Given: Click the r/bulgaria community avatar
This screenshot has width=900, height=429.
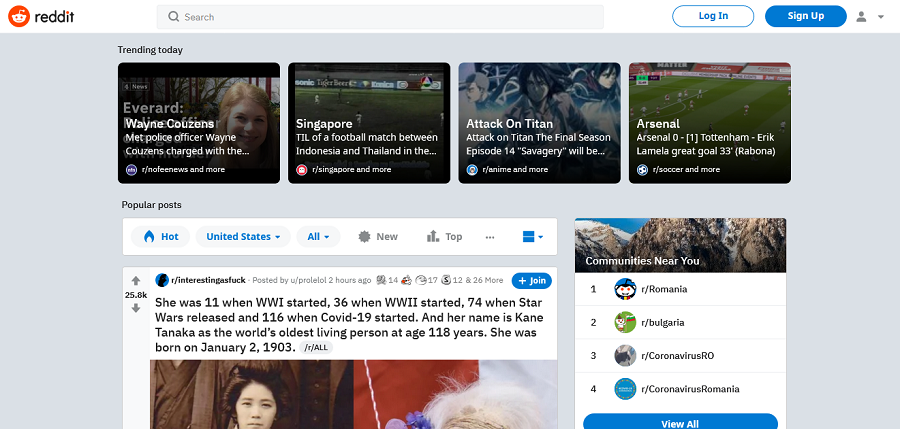Looking at the screenshot, I should [x=625, y=323].
